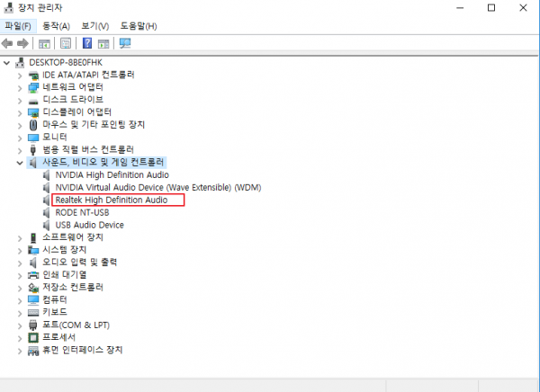Select the 저장소 컨트롤러 category

point(73,288)
